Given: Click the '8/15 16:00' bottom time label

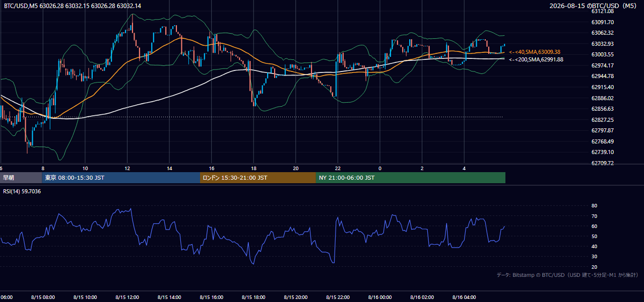Looking at the screenshot, I should tap(212, 297).
